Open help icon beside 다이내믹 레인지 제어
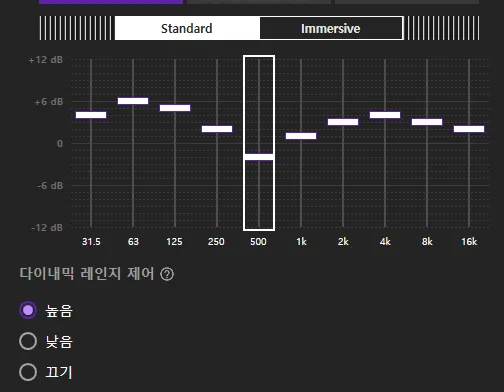Viewport: 504px width, 392px height. coord(167,274)
